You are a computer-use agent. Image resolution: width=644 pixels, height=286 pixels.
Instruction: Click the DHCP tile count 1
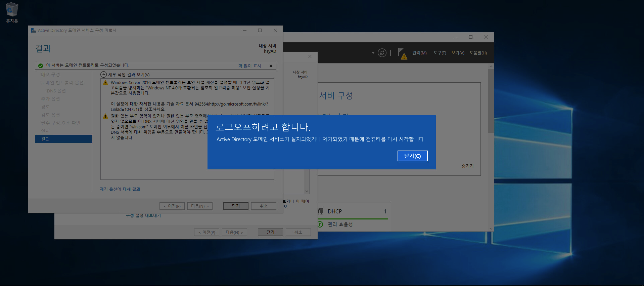coord(385,211)
